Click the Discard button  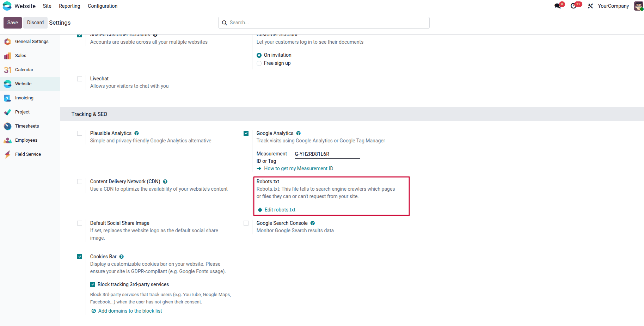click(36, 23)
